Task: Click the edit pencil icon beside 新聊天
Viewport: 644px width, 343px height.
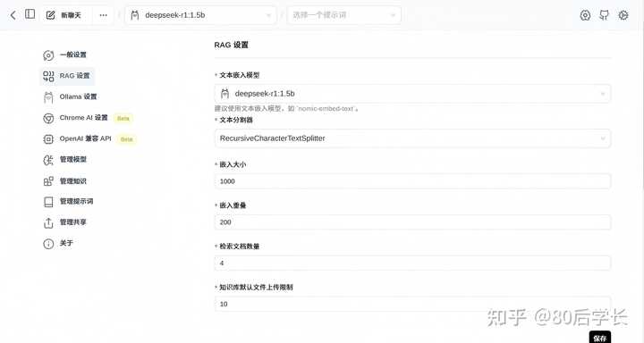Action: (50, 15)
